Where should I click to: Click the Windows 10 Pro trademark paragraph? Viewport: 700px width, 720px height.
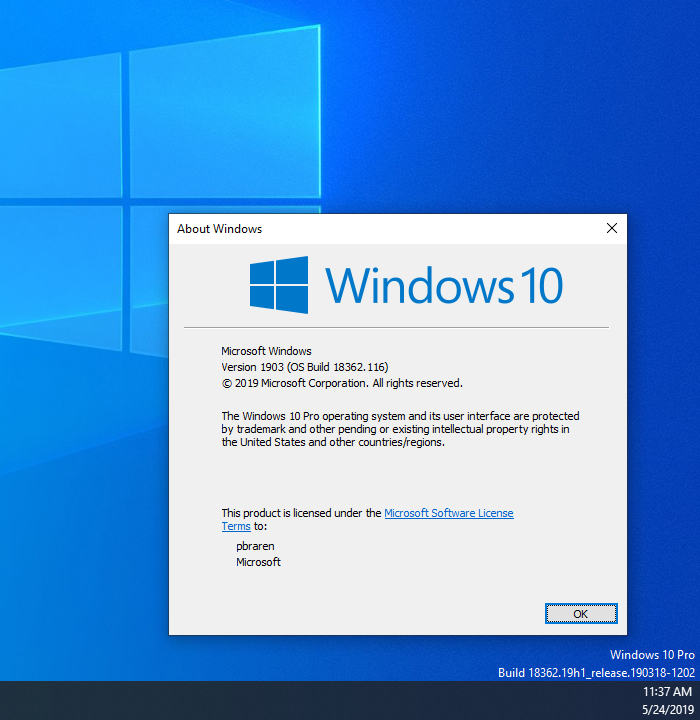click(x=400, y=429)
